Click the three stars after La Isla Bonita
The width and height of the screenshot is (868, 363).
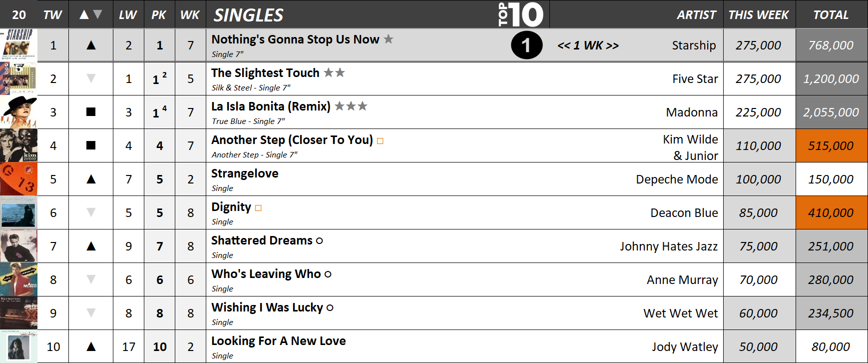click(351, 106)
